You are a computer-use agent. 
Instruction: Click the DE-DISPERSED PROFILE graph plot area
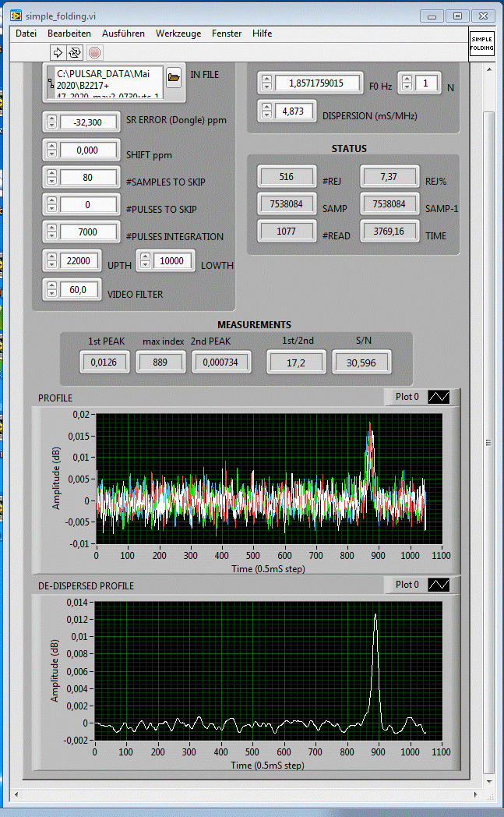coord(268,671)
